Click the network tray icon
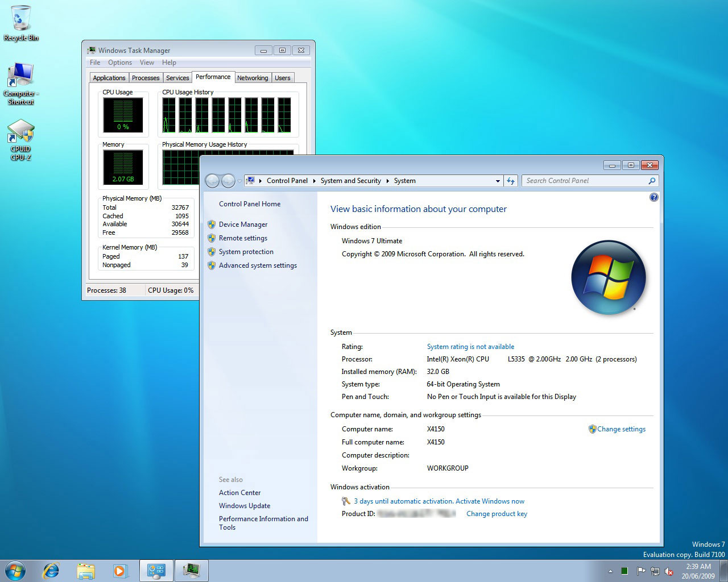 [655, 571]
